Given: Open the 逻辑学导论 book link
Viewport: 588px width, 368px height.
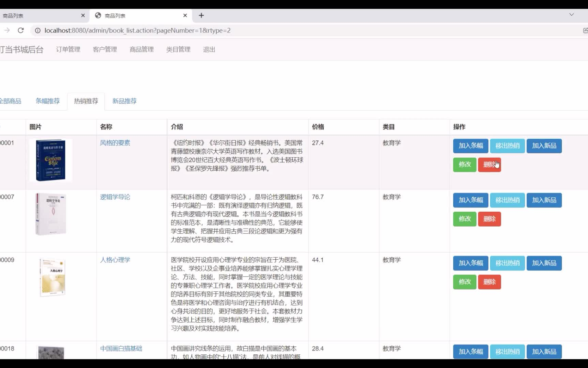Looking at the screenshot, I should (115, 197).
